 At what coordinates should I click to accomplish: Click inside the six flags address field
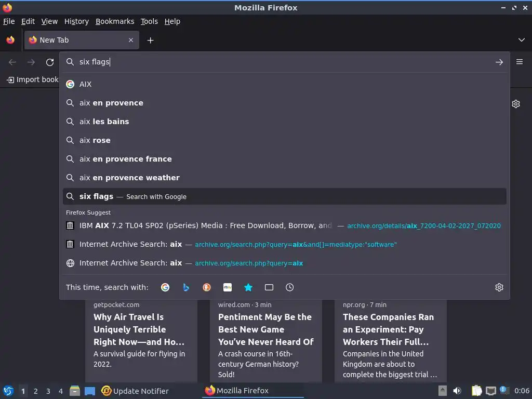pos(284,62)
